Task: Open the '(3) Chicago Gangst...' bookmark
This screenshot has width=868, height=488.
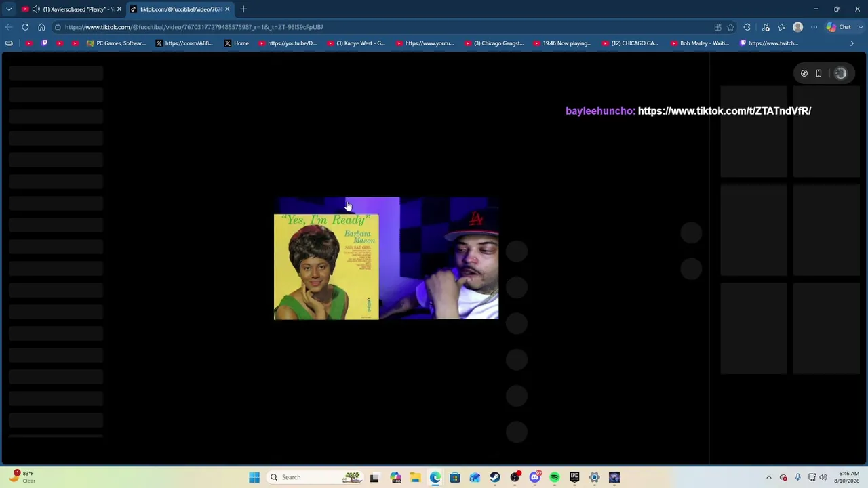Action: point(494,43)
